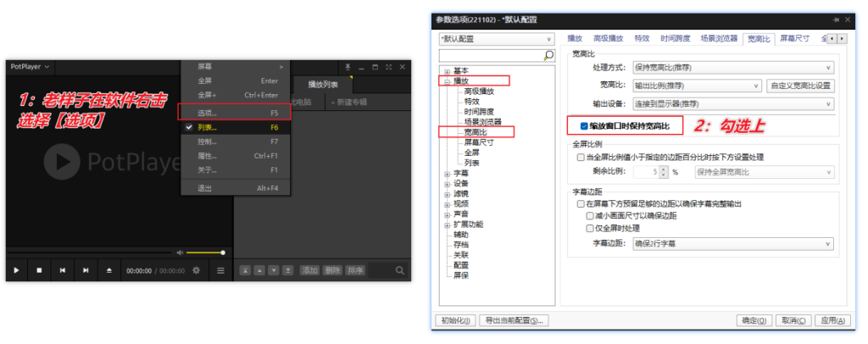
Task: Click the 添加 button in playlist
Action: tap(310, 270)
